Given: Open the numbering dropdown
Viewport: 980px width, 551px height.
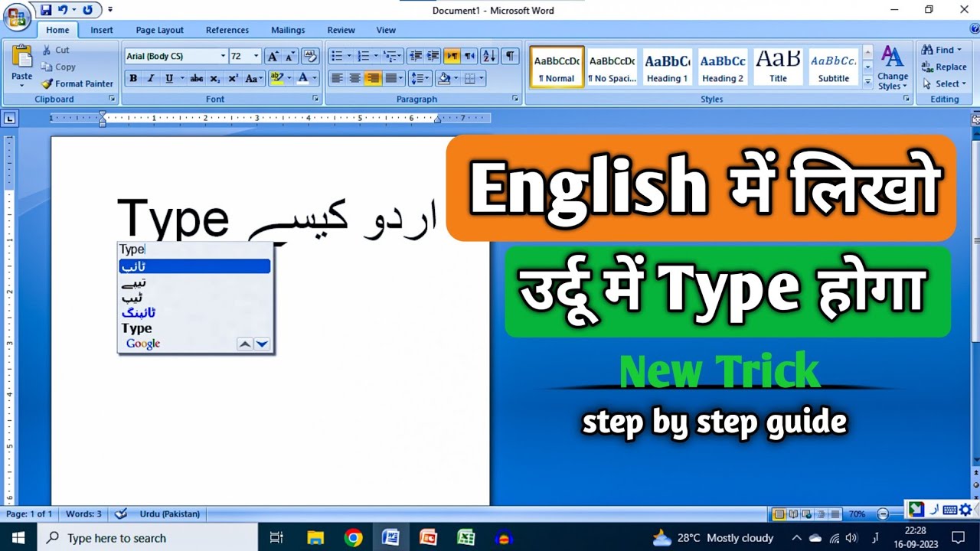Looking at the screenshot, I should pos(375,56).
